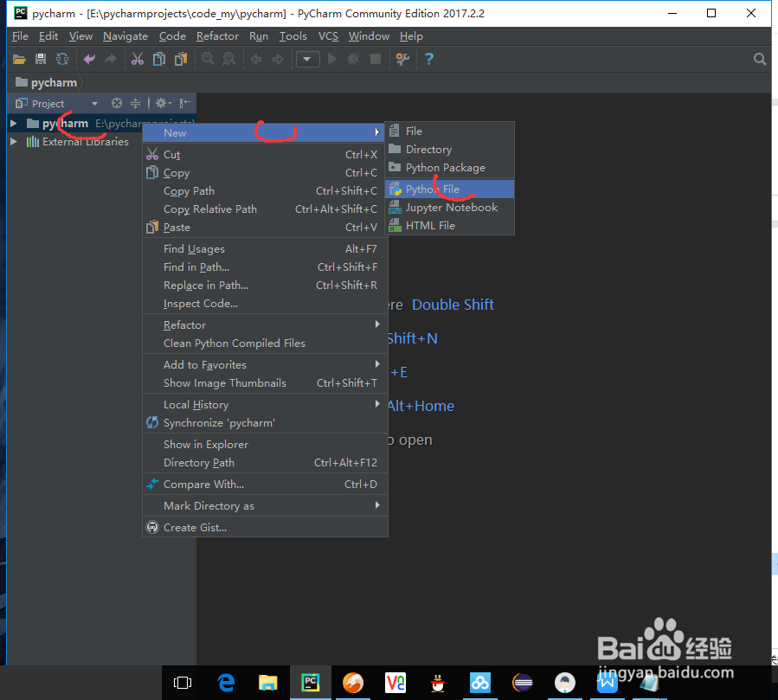
Task: Open Edge browser from taskbar
Action: (x=226, y=684)
